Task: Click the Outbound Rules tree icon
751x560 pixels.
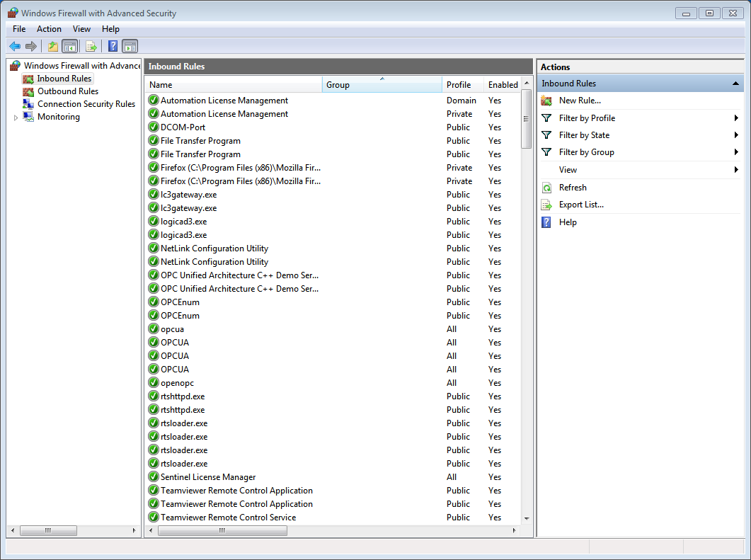Action: pos(29,91)
